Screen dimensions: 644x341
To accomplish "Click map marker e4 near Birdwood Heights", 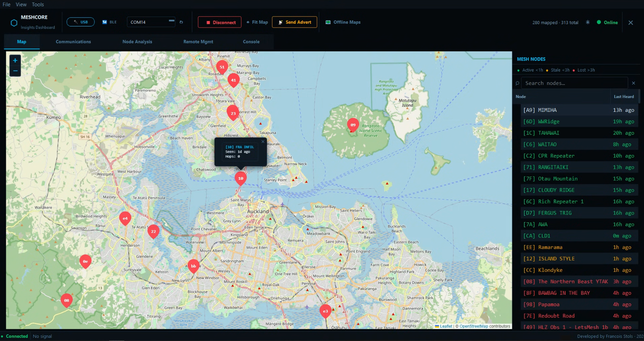I will (125, 219).
